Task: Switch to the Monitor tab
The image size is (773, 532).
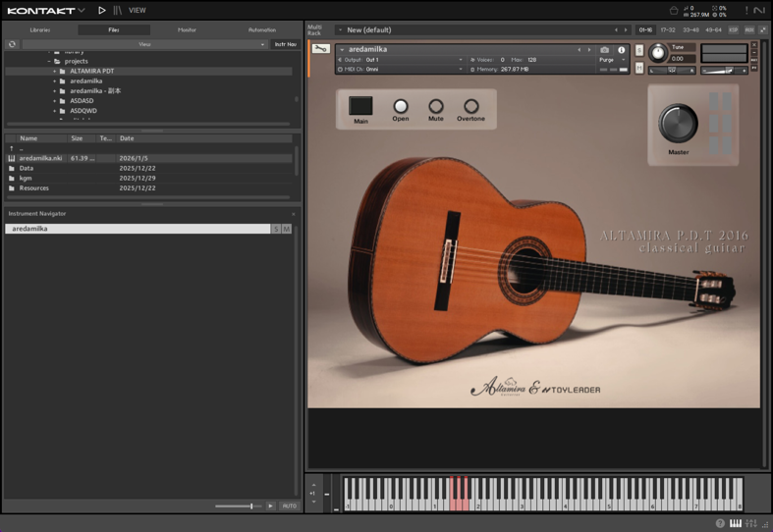Action: pos(187,30)
